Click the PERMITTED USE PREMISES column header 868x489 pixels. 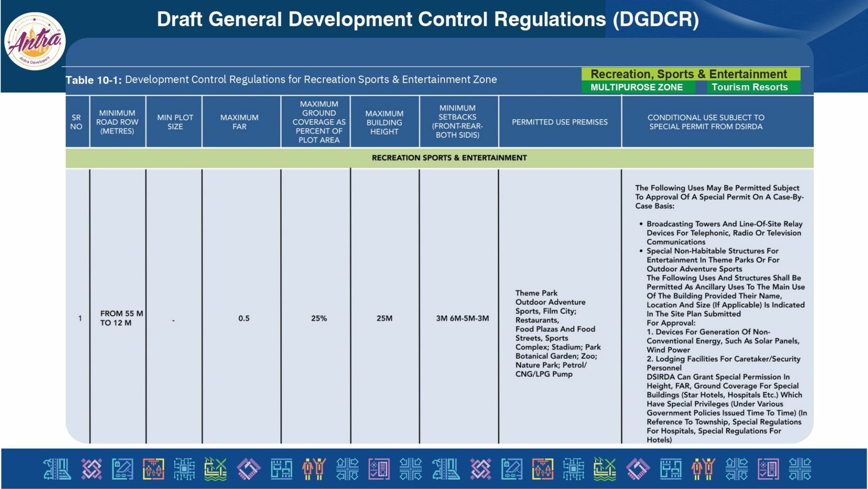pyautogui.click(x=559, y=122)
